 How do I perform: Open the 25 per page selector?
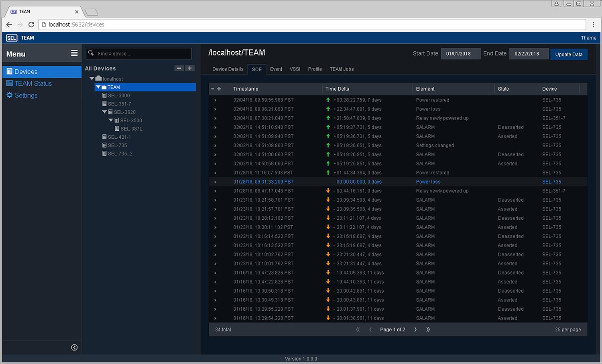point(568,330)
